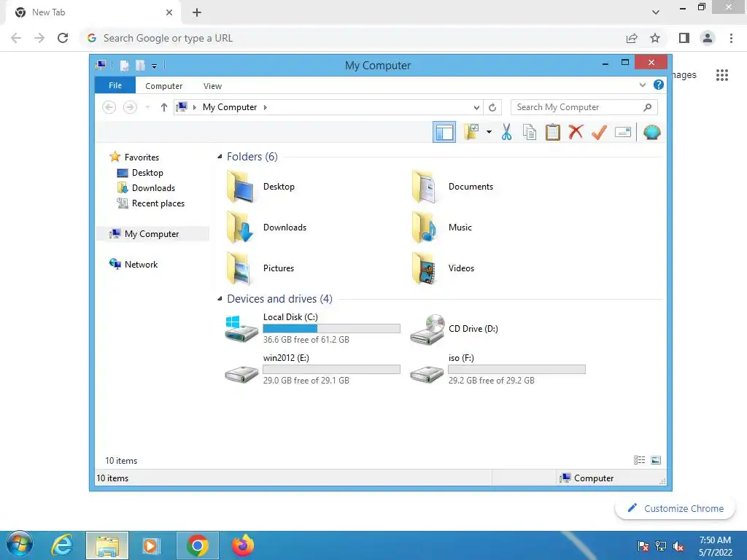Click the search magnifier icon in Explorer
The width and height of the screenshot is (747, 560).
pos(647,107)
